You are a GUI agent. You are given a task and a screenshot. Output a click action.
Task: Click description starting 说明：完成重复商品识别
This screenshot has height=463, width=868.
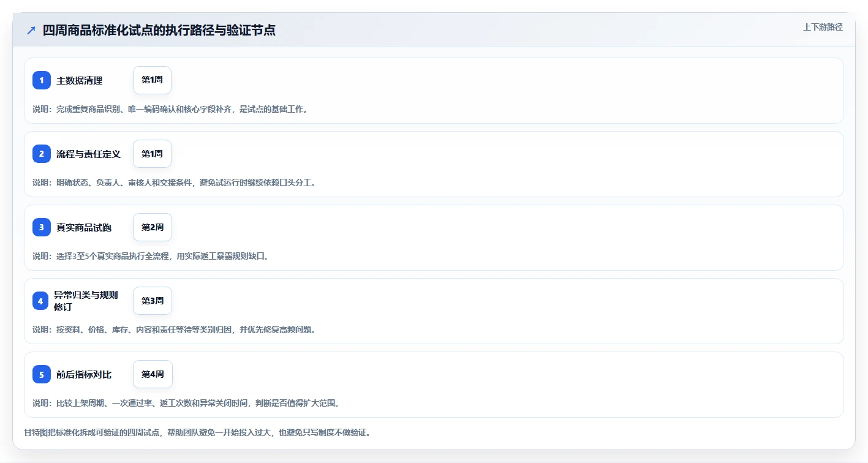[x=170, y=109]
